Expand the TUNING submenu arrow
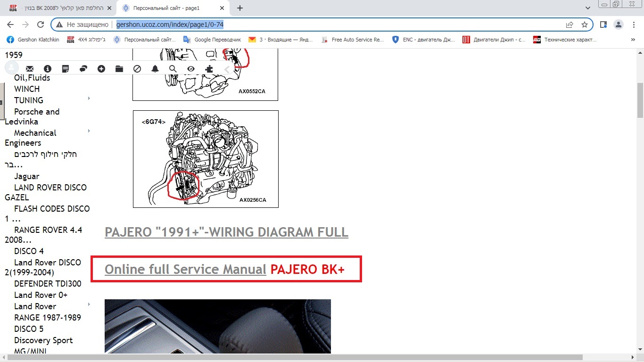 (x=89, y=99)
